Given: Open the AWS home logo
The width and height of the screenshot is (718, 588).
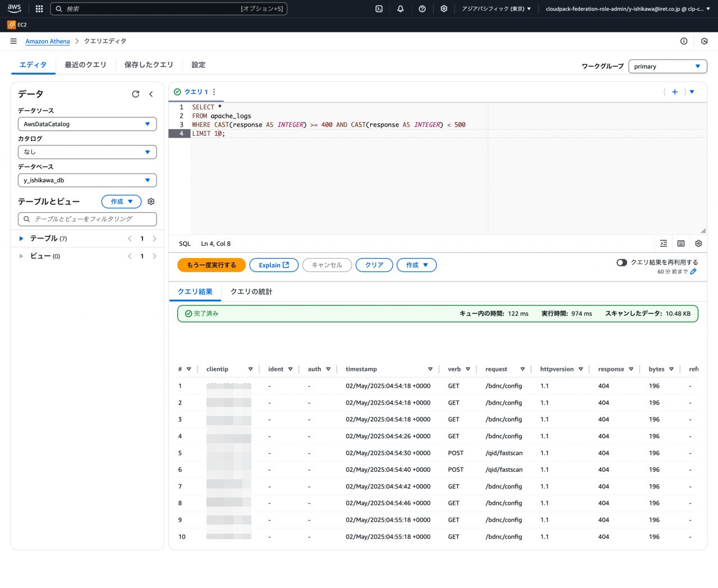Looking at the screenshot, I should [x=14, y=8].
